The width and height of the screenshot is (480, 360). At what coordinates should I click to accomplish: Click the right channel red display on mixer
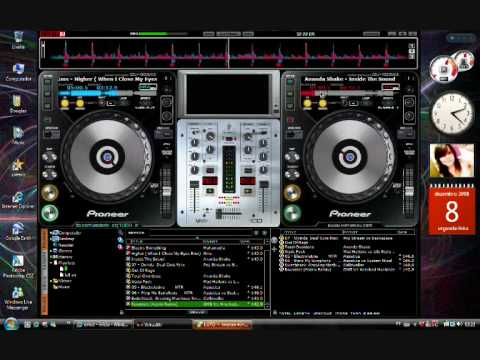coord(248,181)
